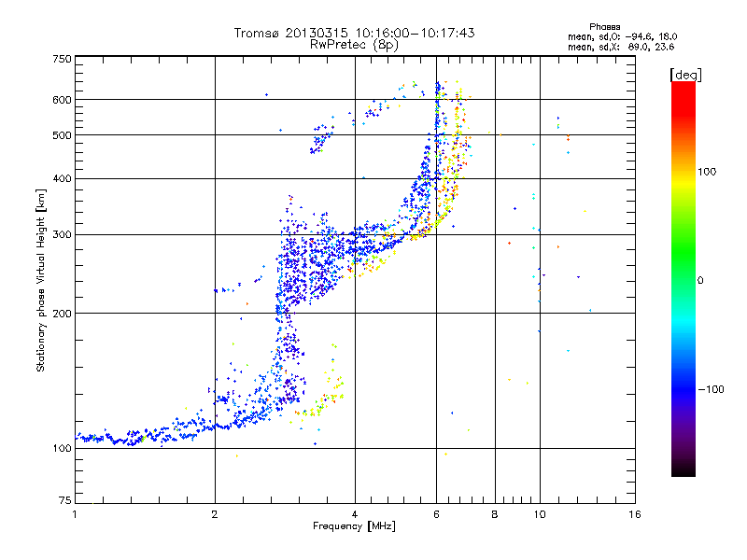Image resolution: width=747 pixels, height=560 pixels.
Task: Click the 'Phases' header label
Action: tap(604, 27)
